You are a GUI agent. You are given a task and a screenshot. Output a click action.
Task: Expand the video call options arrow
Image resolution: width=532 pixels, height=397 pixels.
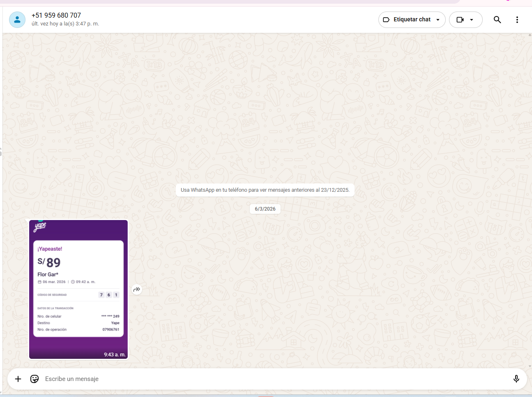472,20
